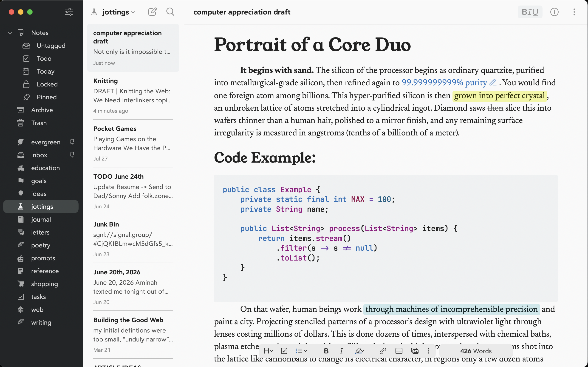The image size is (588, 367).
Task: Open the Locked notes section
Action: 47,84
